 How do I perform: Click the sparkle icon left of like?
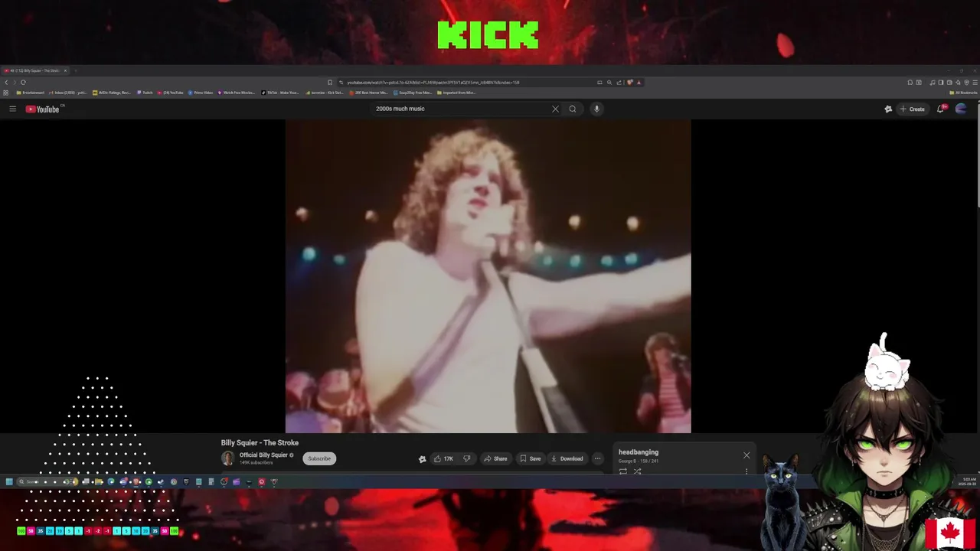[x=422, y=459]
